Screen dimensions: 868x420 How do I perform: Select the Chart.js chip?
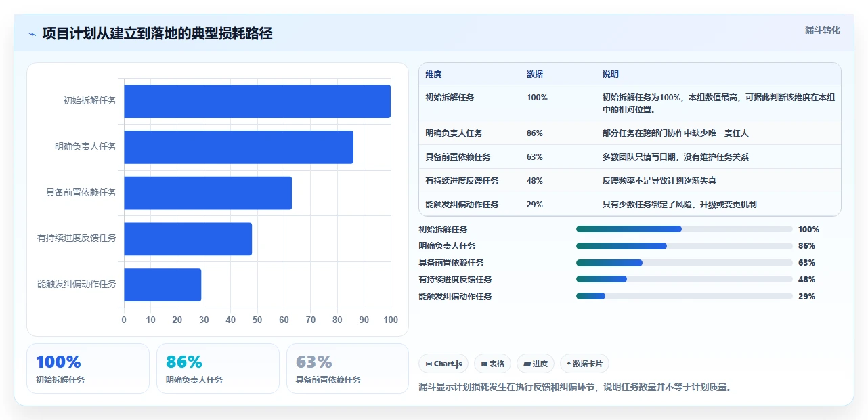tap(443, 364)
